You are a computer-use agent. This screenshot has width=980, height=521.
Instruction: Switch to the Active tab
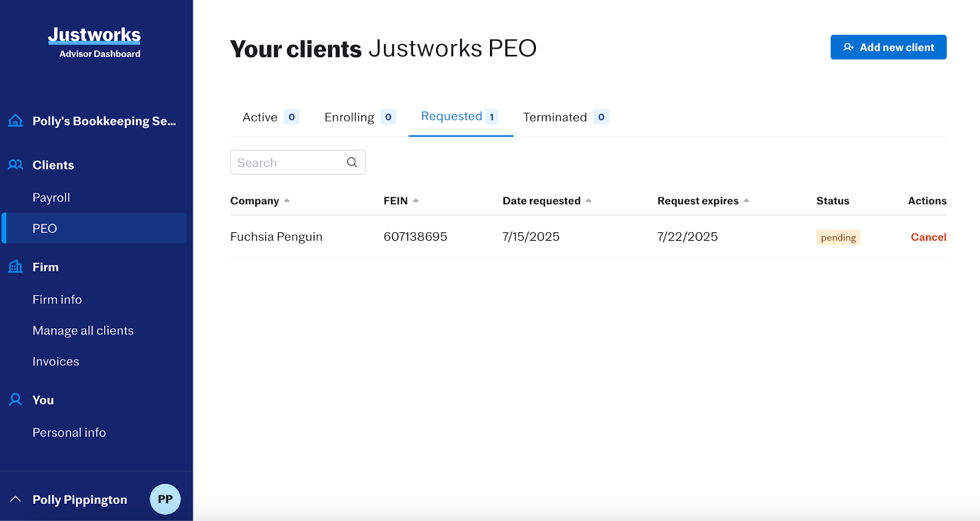coord(270,117)
